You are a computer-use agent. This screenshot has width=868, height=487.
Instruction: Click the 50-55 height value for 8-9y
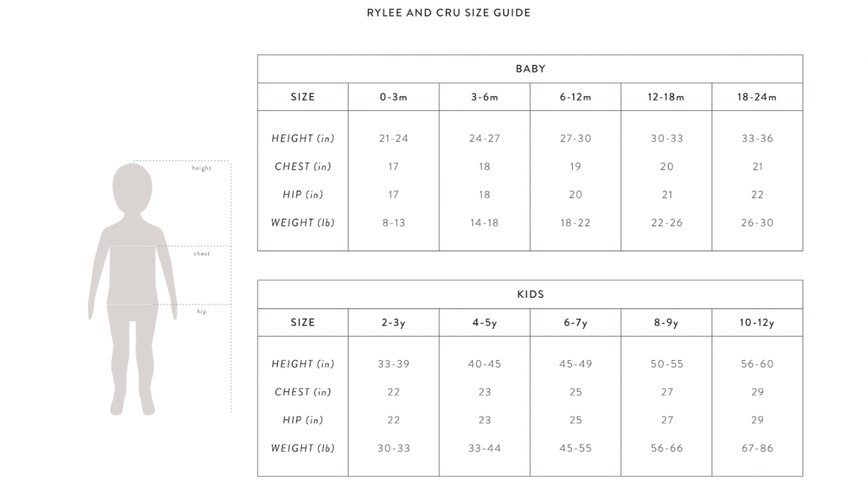[666, 364]
